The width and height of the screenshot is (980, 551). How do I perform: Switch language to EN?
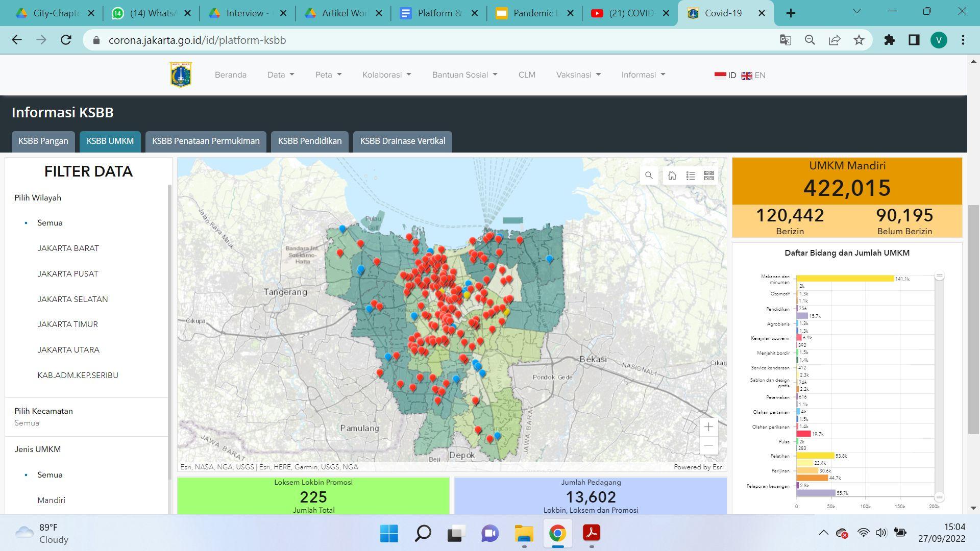[753, 76]
